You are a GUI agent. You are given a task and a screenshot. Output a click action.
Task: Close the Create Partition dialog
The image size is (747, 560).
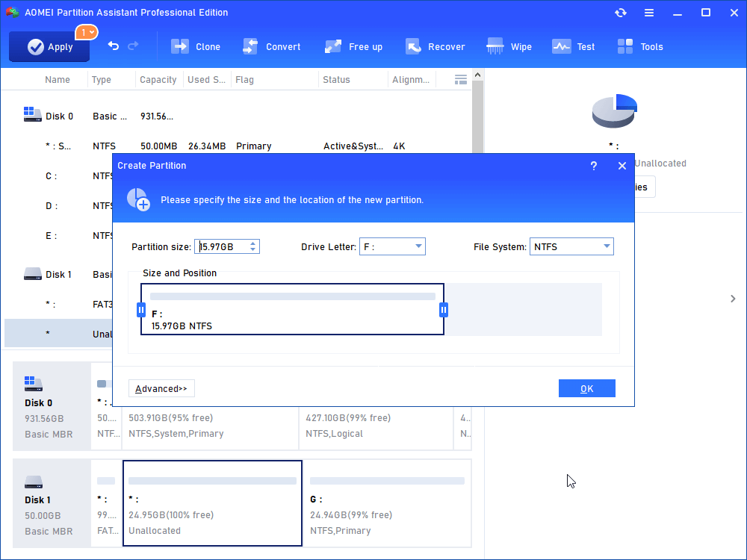coord(622,166)
